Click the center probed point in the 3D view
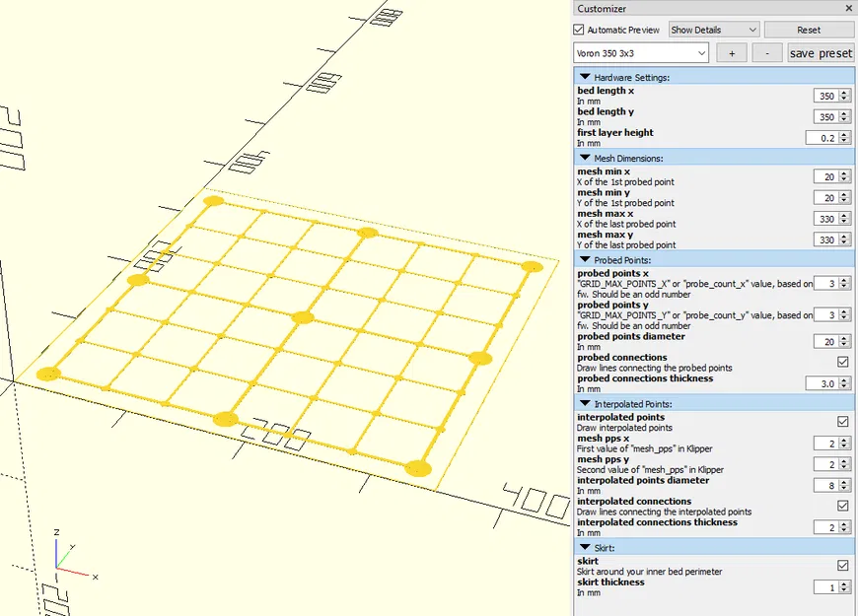 pyautogui.click(x=303, y=317)
